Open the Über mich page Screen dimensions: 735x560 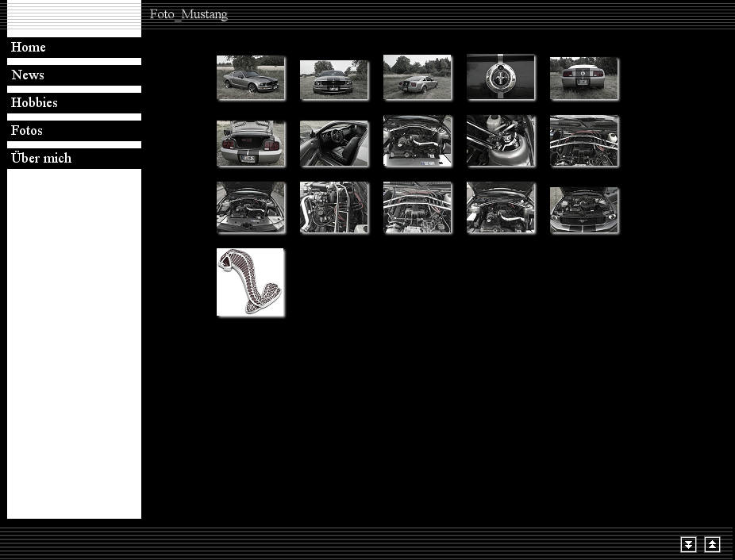pos(41,159)
